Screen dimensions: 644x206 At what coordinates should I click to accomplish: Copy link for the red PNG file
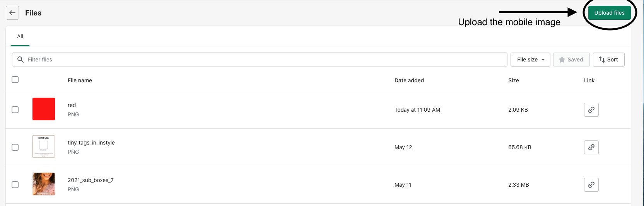[591, 110]
